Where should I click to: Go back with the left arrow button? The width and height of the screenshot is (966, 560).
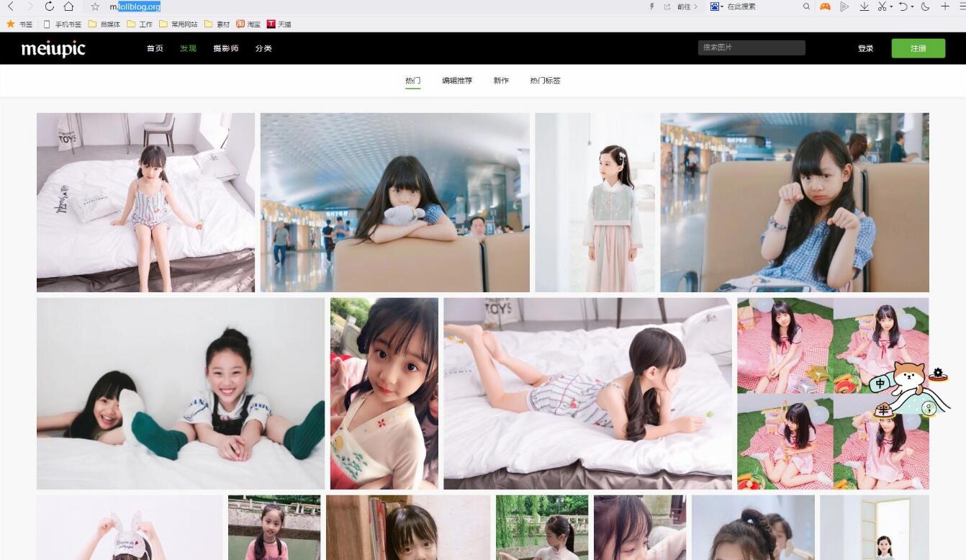(11, 6)
